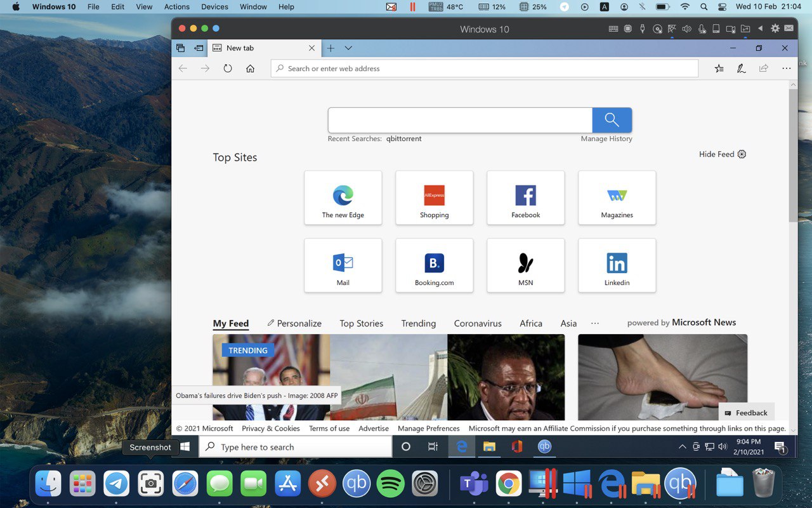The width and height of the screenshot is (812, 508).
Task: Open Windows notification Action Center
Action: [x=781, y=447]
